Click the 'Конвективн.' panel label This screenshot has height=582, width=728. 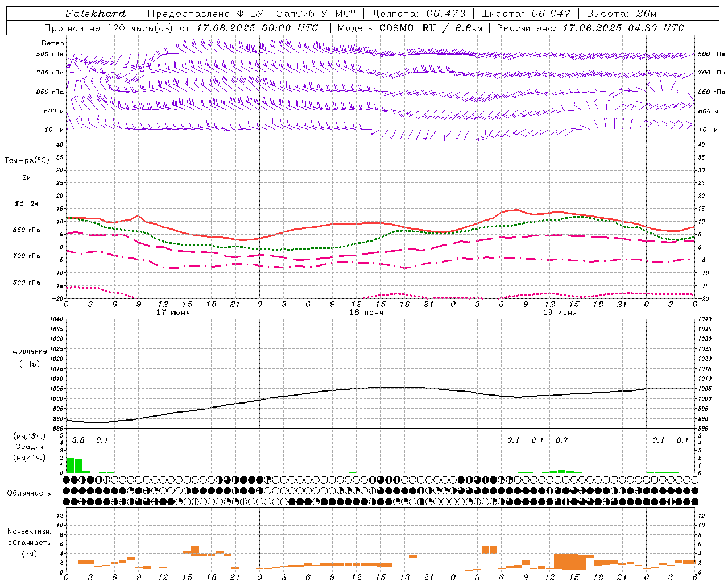[30, 531]
